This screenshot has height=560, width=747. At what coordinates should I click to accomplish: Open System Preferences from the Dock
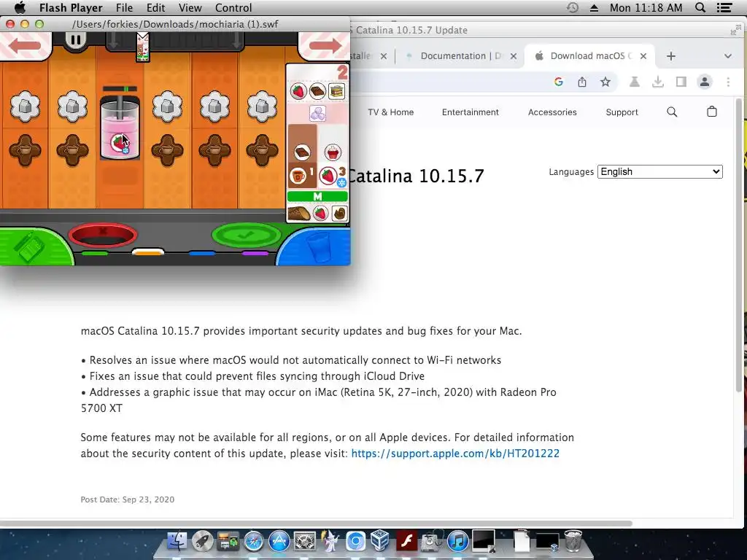(304, 542)
